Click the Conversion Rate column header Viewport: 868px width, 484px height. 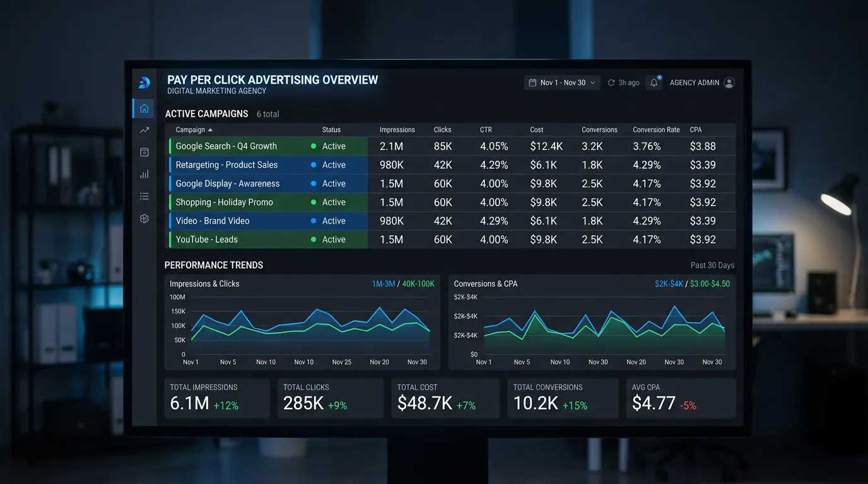coord(656,130)
